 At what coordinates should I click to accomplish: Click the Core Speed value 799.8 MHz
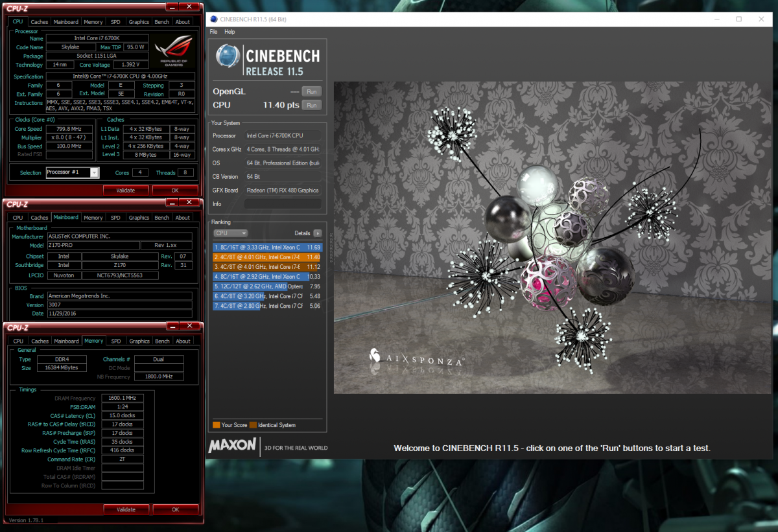tap(68, 129)
